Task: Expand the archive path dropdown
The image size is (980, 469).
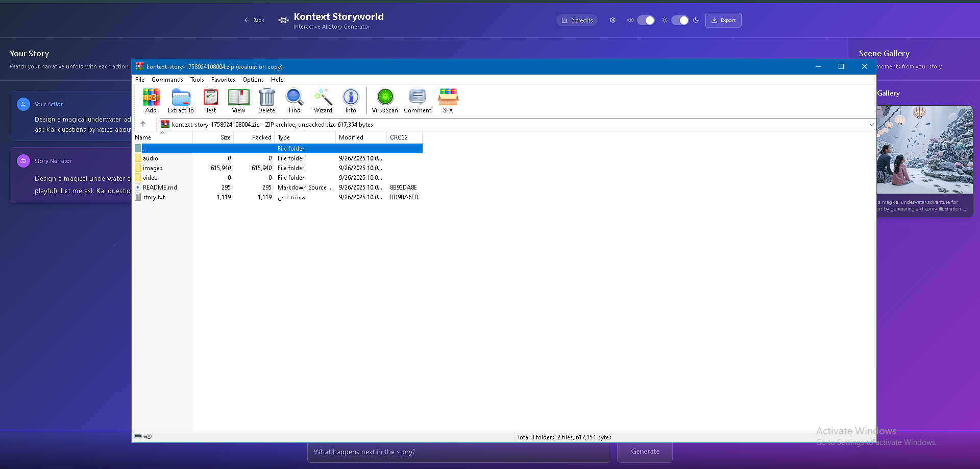Action: [871, 125]
